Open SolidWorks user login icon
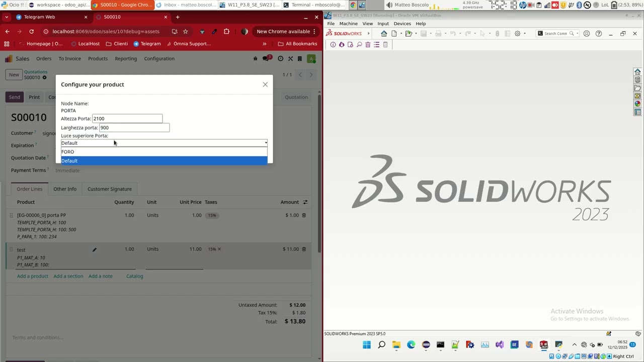644x362 pixels. pos(586,34)
